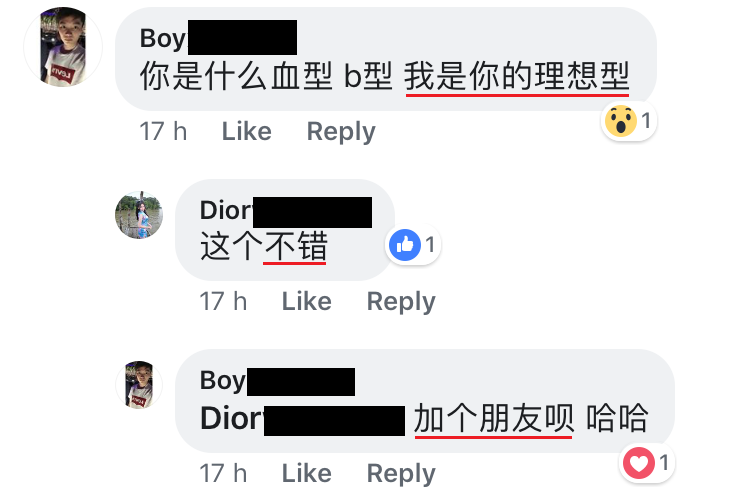Image resolution: width=749 pixels, height=495 pixels.
Task: Like the comment 你是什么血型 b型
Action: coord(246,131)
